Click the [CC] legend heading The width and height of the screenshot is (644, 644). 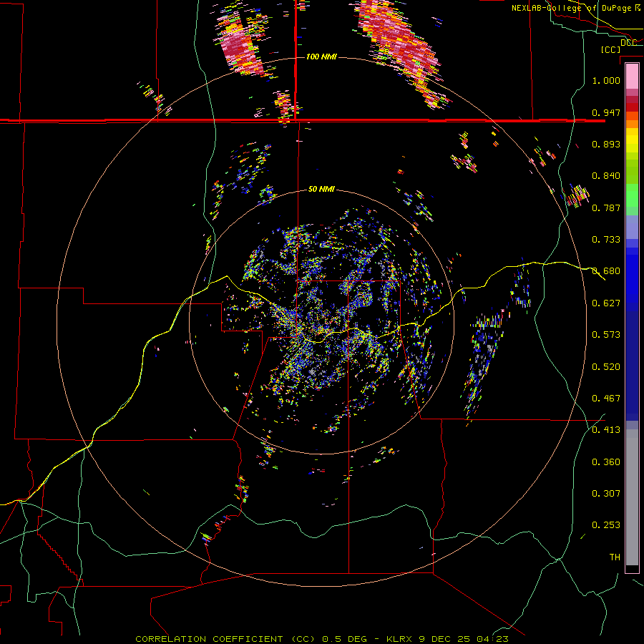pos(611,49)
